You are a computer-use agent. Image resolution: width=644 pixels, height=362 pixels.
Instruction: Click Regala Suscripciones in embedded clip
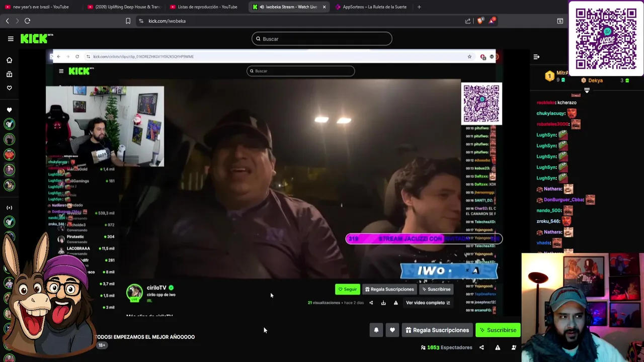[x=389, y=289]
